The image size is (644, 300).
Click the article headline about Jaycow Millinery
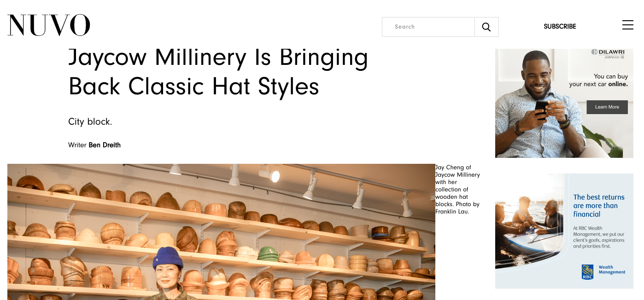(x=218, y=72)
